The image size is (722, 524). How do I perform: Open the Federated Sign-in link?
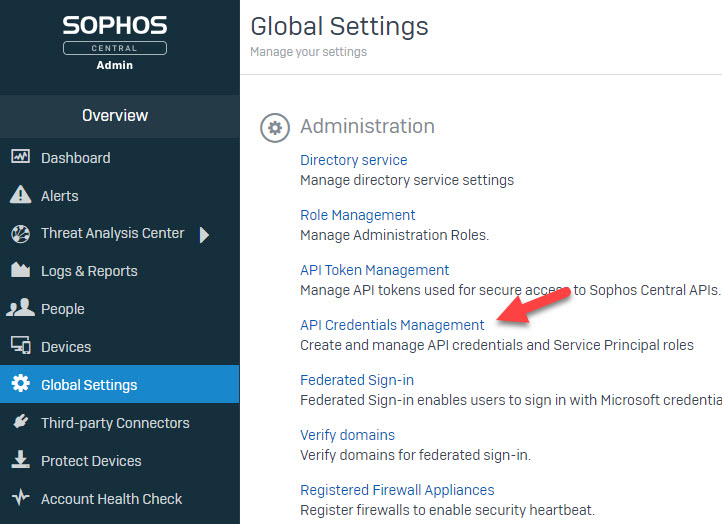[x=357, y=380]
